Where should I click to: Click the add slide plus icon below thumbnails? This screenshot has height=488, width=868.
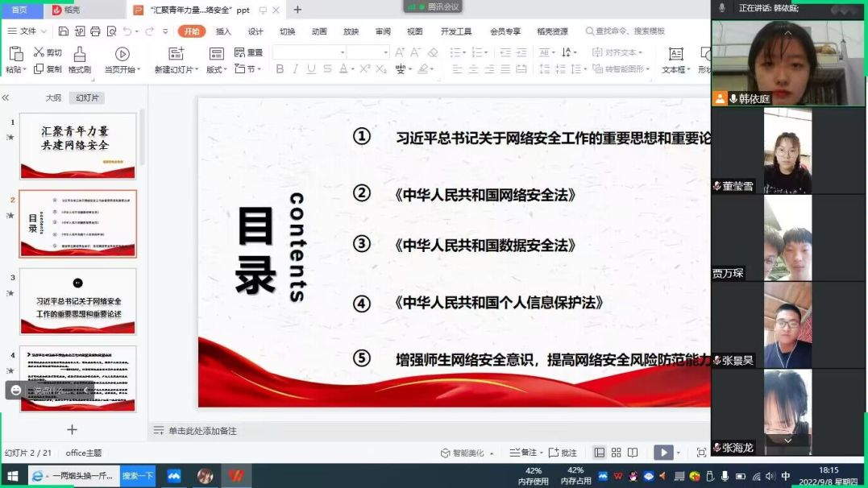[72, 430]
